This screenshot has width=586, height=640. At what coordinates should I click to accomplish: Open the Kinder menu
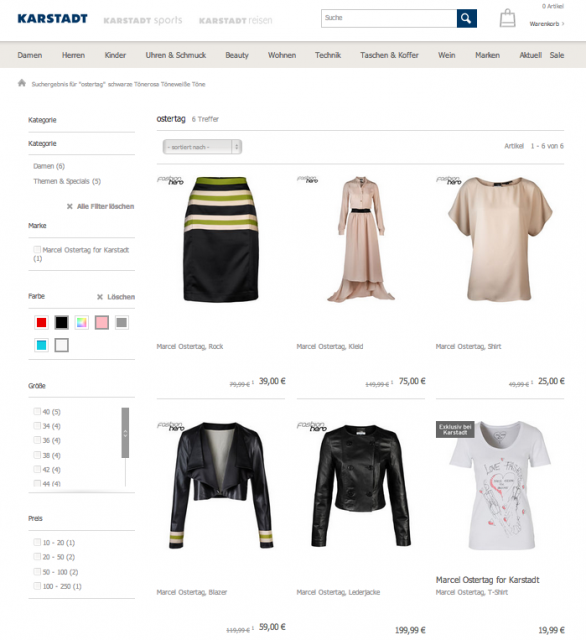[x=115, y=55]
